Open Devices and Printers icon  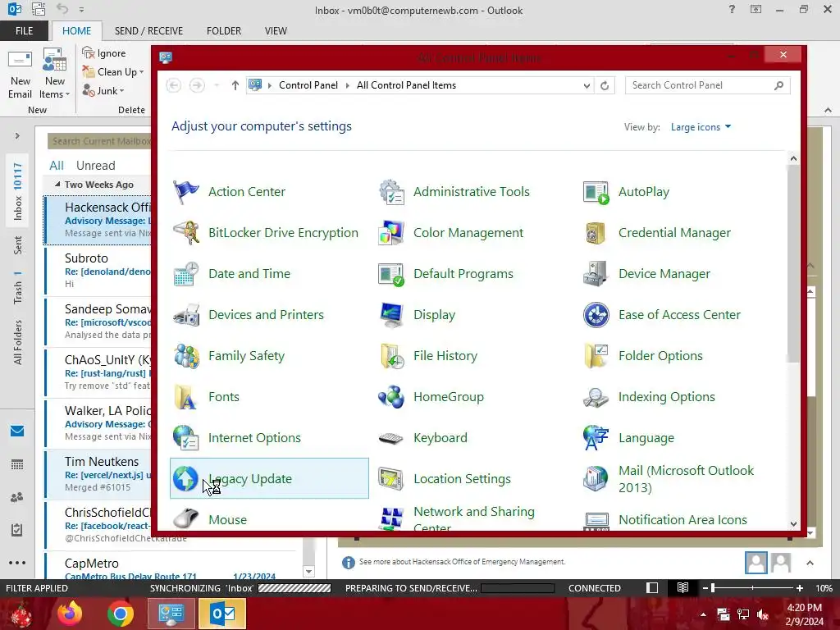[186, 315]
